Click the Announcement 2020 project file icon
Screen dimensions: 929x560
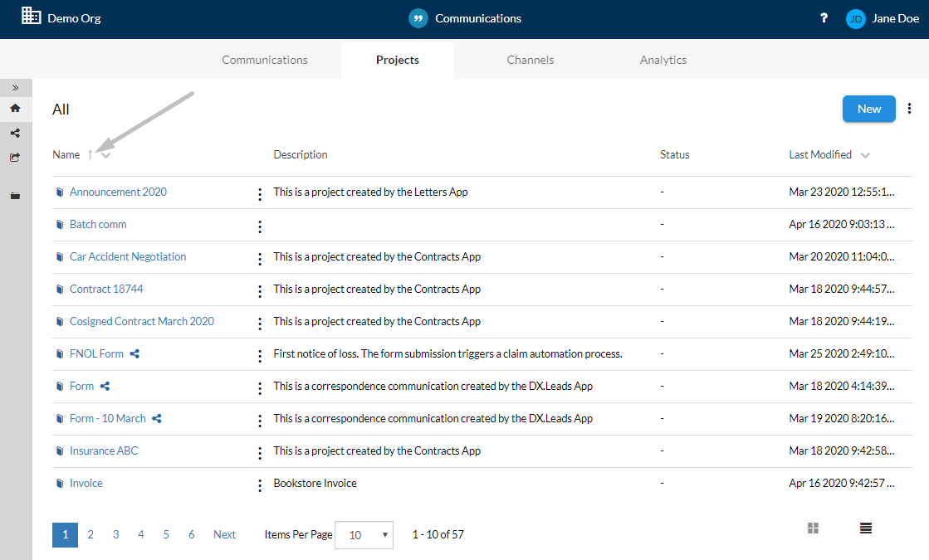click(60, 192)
